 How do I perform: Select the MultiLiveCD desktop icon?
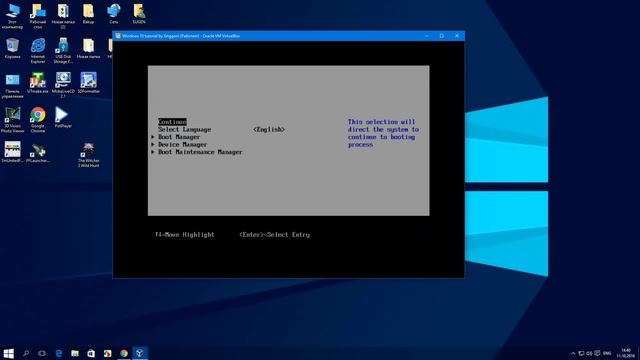tap(63, 85)
